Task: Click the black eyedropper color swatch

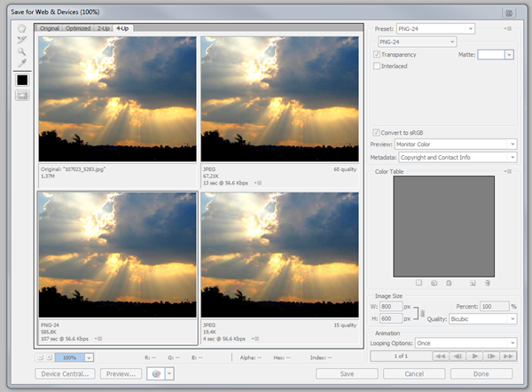Action: [22, 80]
